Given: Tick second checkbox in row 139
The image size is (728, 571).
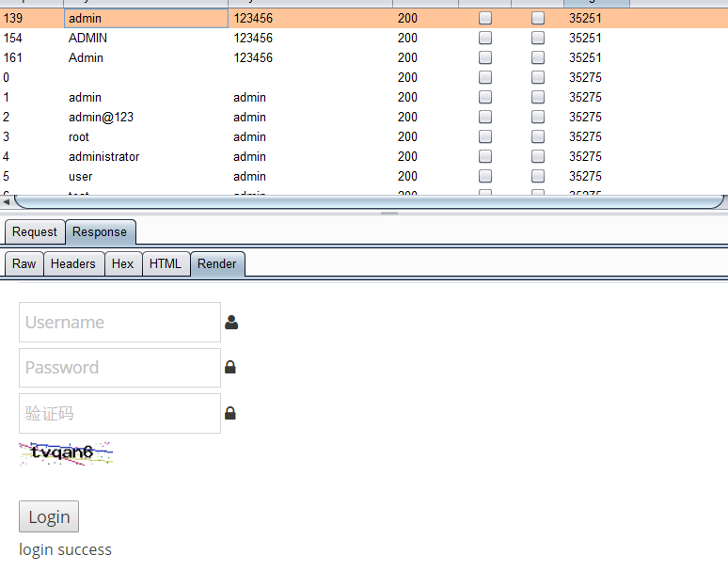Looking at the screenshot, I should tap(538, 18).
